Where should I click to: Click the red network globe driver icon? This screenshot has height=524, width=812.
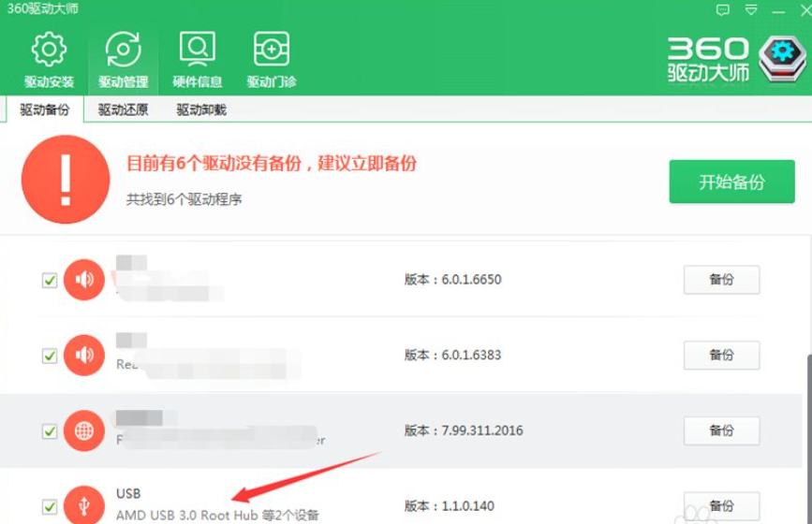(x=84, y=431)
